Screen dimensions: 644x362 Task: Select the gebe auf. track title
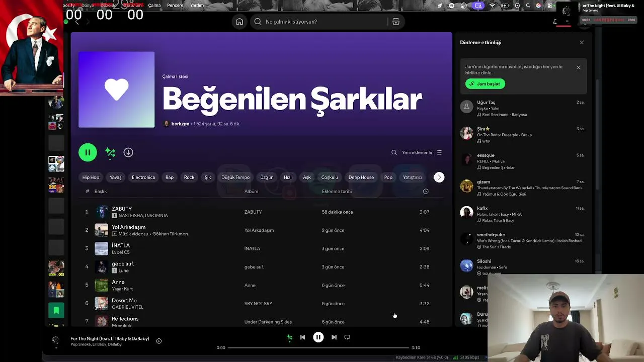pos(123,264)
